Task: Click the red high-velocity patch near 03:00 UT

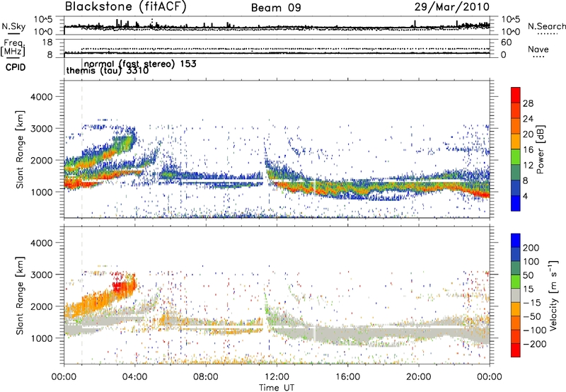Action: [x=118, y=287]
